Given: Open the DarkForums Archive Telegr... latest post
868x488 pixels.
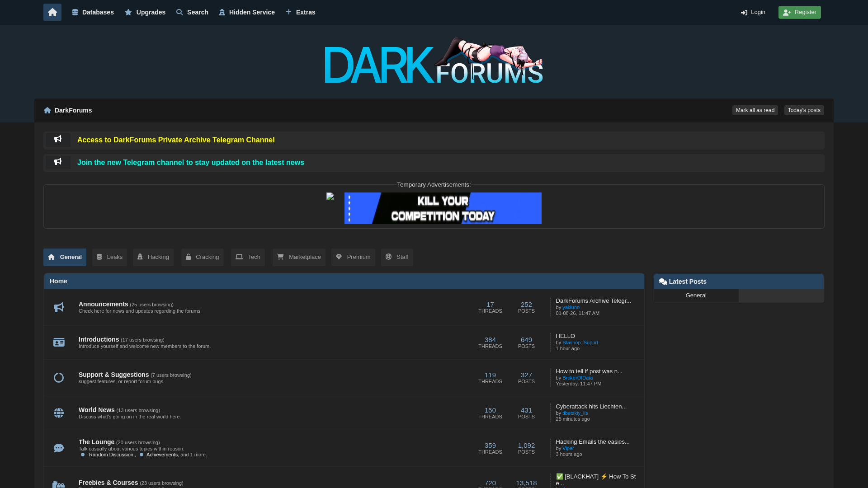Looking at the screenshot, I should pyautogui.click(x=593, y=301).
